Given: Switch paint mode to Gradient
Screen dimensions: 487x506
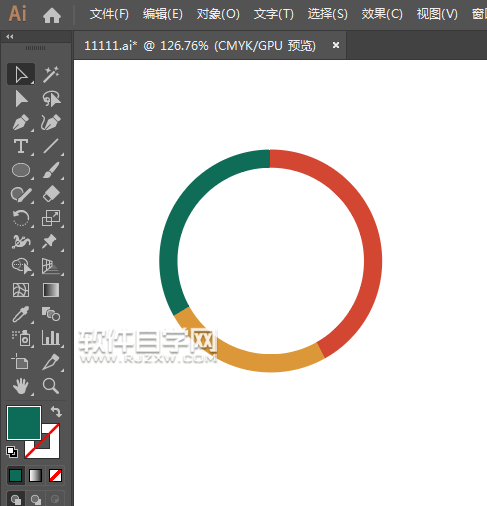Looking at the screenshot, I should click(36, 475).
